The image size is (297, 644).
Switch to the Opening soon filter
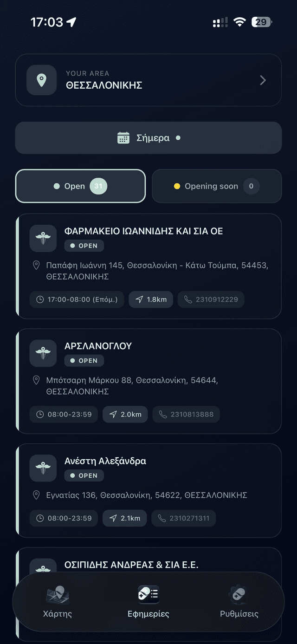coord(216,186)
